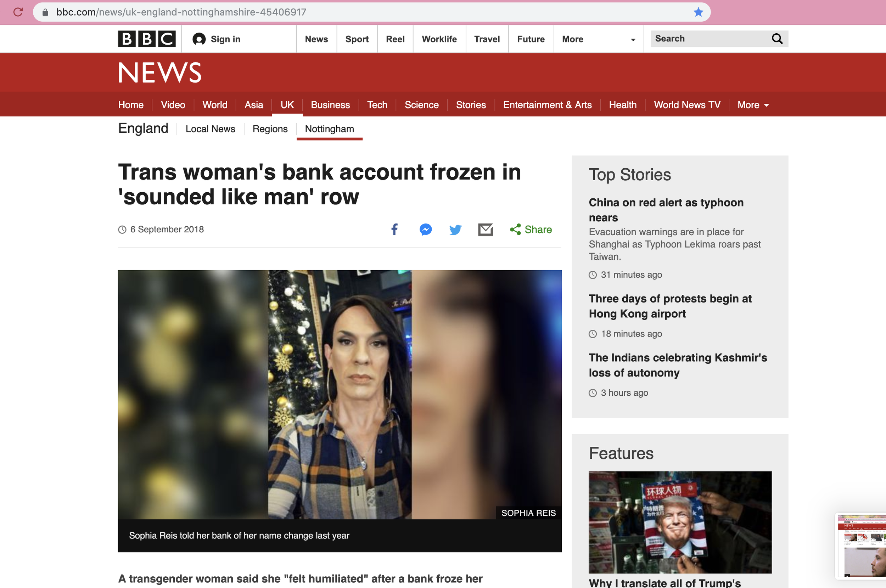The width and height of the screenshot is (886, 588).
Task: Go to Health in the news nav
Action: tap(623, 105)
